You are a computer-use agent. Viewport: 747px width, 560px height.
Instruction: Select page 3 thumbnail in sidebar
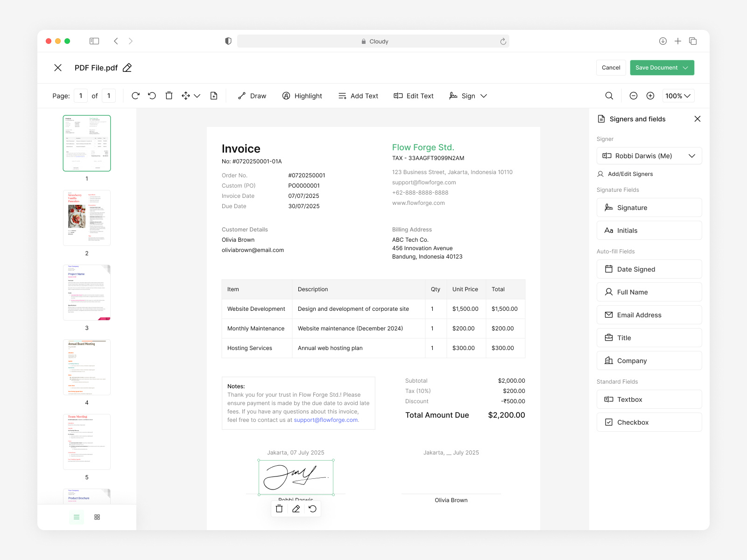(x=86, y=292)
